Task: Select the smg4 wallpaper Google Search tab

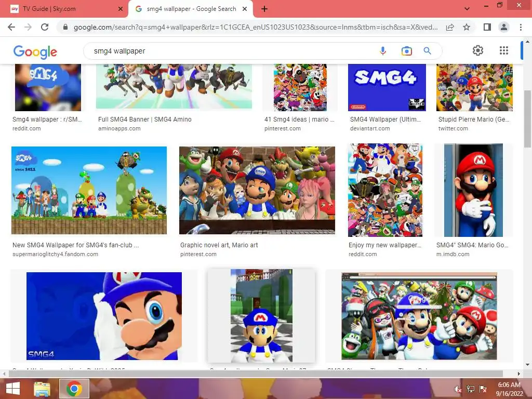Action: click(x=190, y=9)
